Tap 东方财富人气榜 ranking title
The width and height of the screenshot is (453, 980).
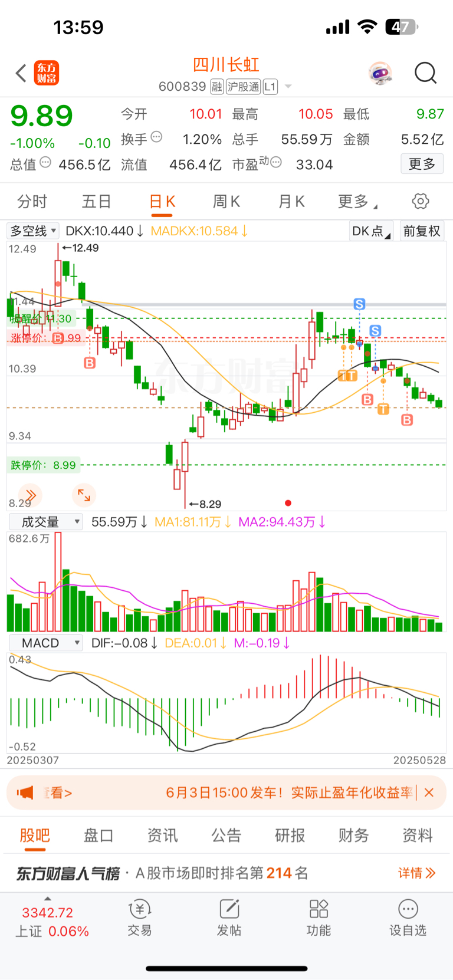click(68, 873)
